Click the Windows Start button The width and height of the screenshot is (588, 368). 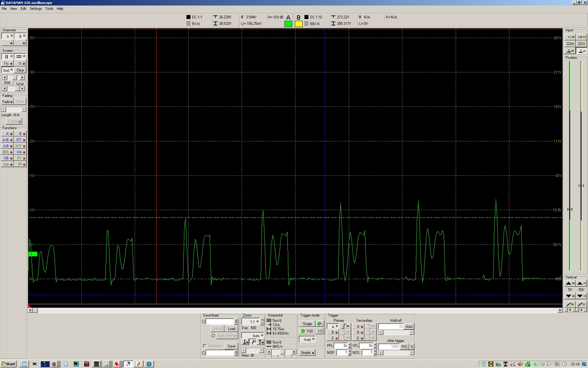(8, 364)
